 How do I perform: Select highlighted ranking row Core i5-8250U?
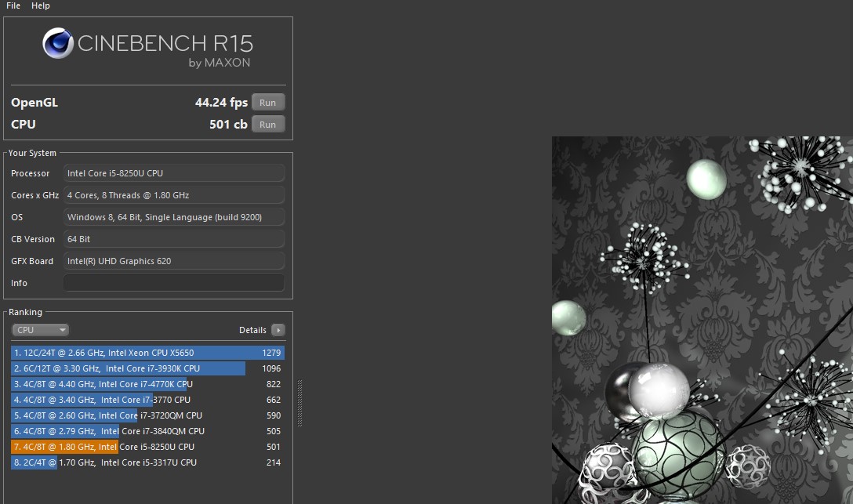(x=147, y=447)
